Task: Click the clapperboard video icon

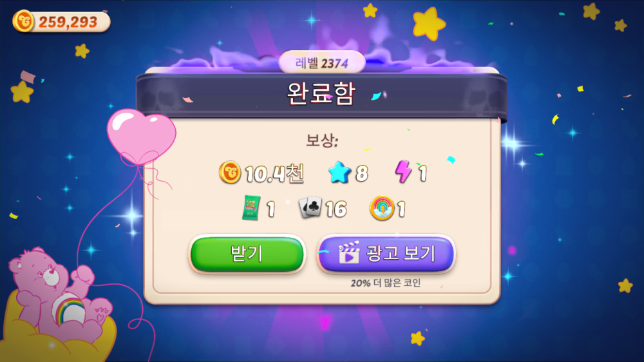Action: point(348,252)
